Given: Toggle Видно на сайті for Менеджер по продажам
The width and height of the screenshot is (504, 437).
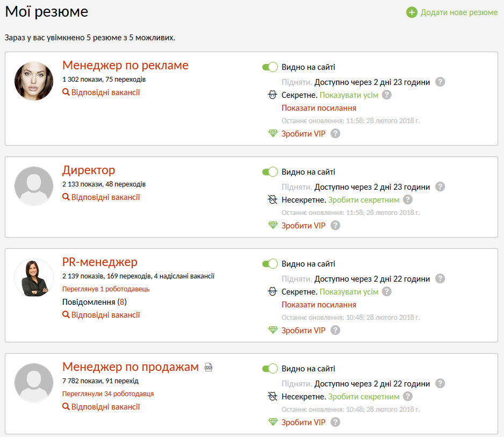Looking at the screenshot, I should tap(270, 369).
